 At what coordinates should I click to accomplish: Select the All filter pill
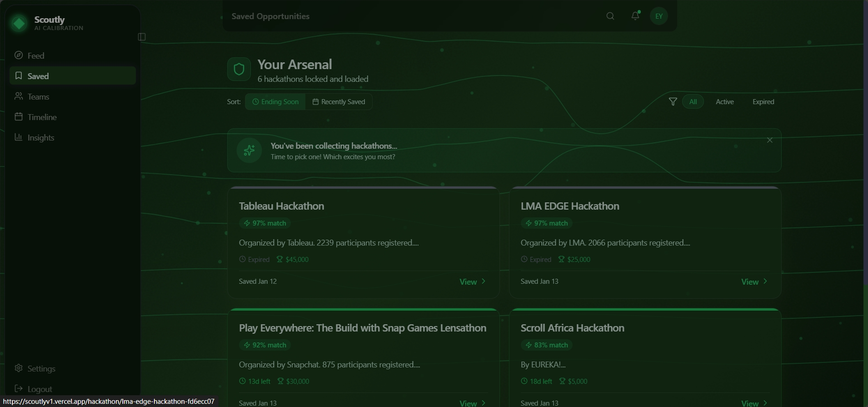coord(693,102)
